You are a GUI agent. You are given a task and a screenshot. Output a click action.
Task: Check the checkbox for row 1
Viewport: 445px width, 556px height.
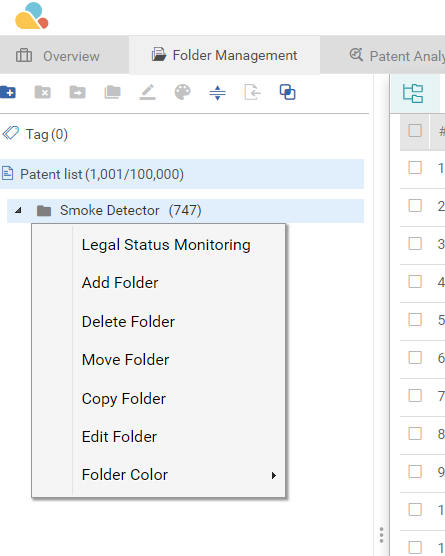click(x=415, y=167)
